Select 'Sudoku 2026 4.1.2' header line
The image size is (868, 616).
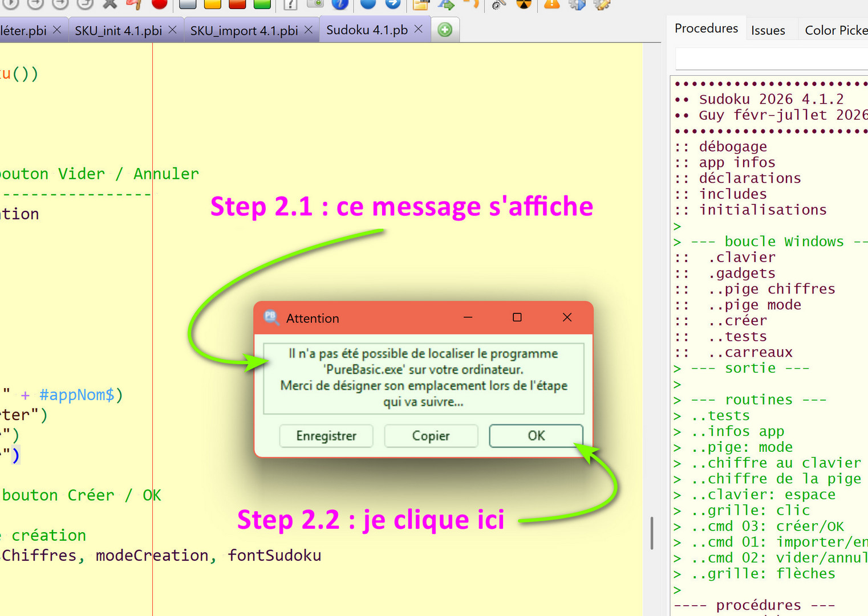(771, 99)
